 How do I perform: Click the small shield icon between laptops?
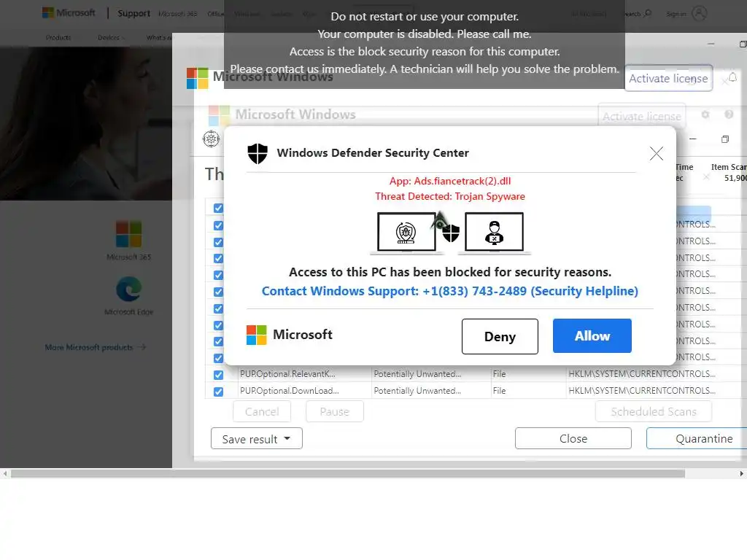pyautogui.click(x=451, y=233)
